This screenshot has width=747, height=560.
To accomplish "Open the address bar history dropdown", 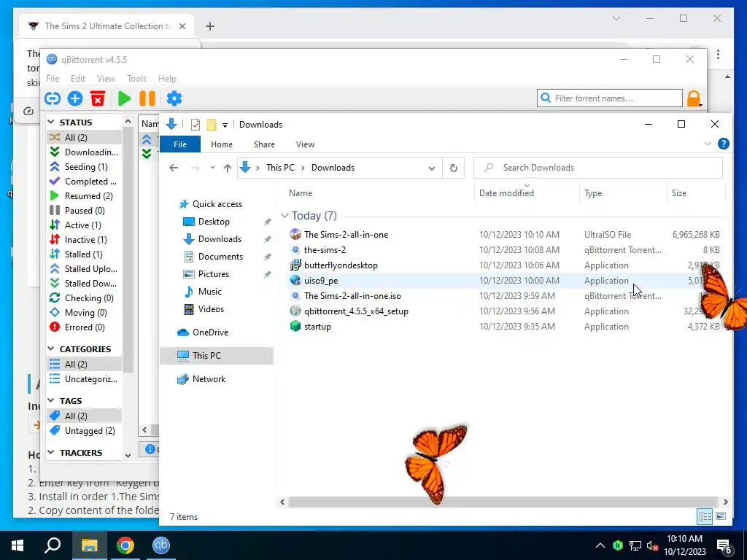I will [x=432, y=168].
